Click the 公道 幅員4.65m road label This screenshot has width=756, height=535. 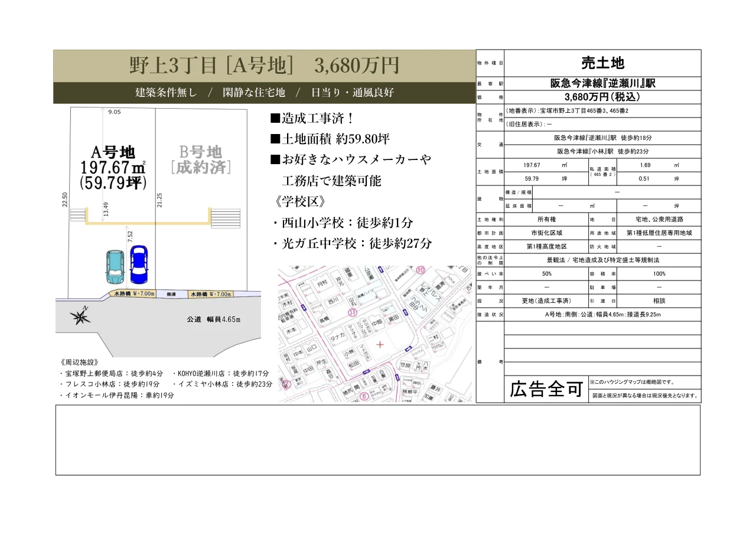(x=214, y=319)
